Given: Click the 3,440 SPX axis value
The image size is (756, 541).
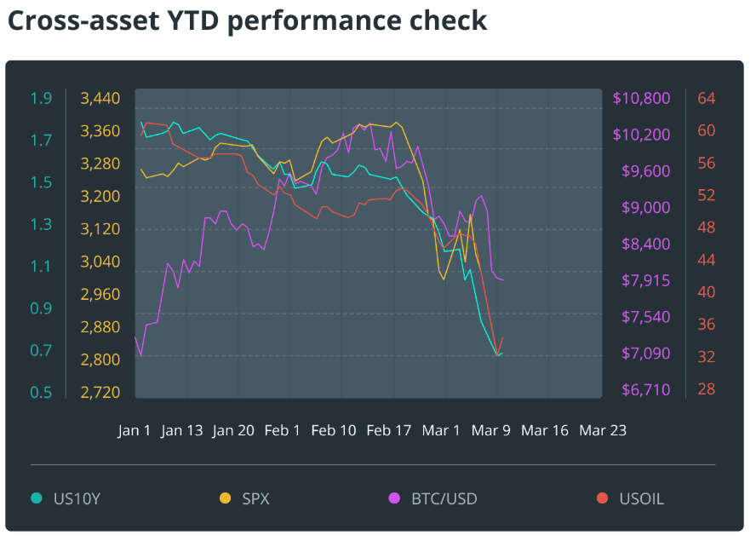Looking at the screenshot, I should pos(100,99).
